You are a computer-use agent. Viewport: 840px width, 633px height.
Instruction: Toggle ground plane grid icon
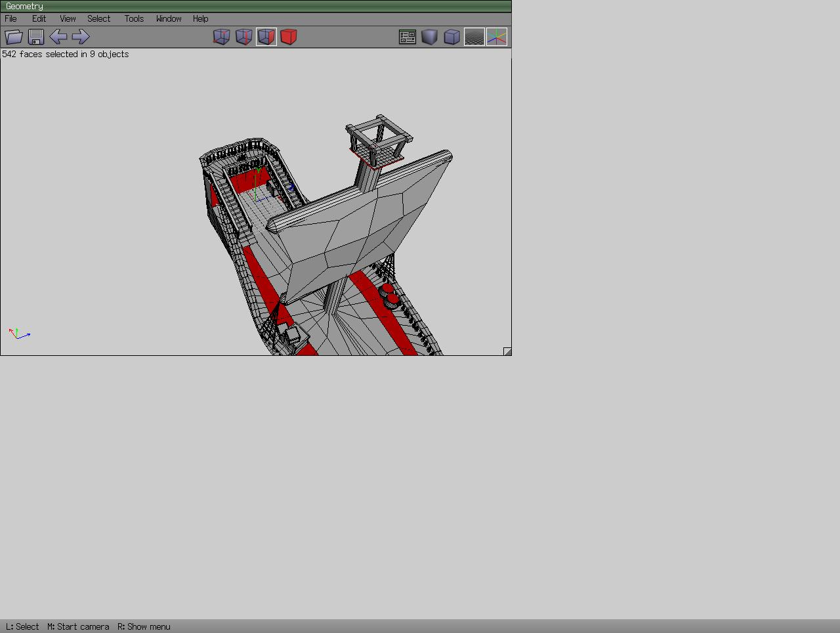(474, 37)
